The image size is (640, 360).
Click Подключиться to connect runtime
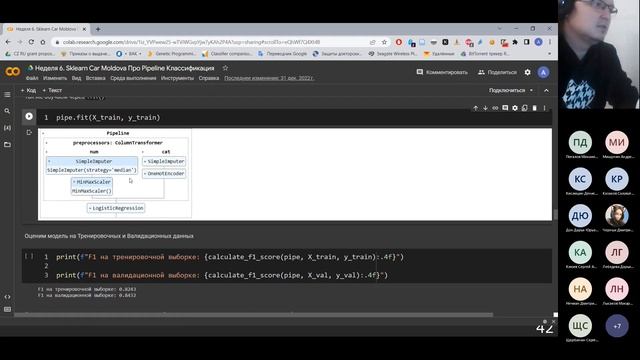click(507, 90)
